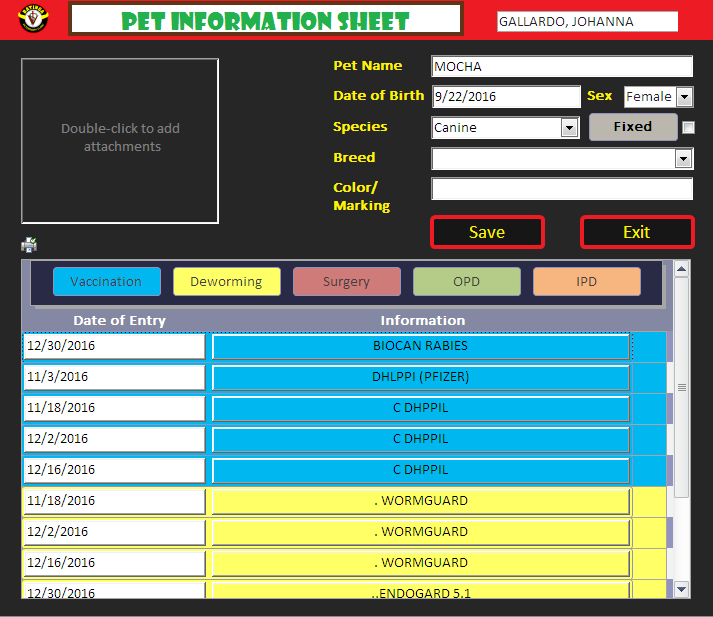Toggle the Fixed checkbox
Screen dimensions: 713x617
click(x=688, y=127)
